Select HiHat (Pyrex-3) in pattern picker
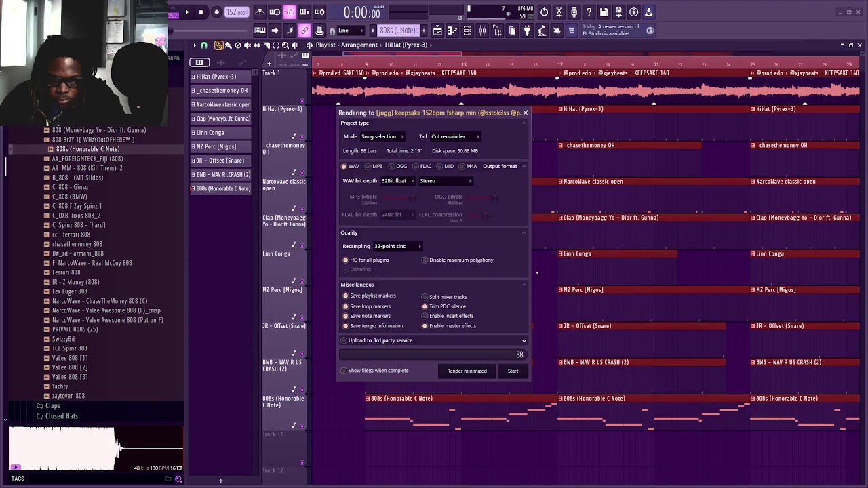Viewport: 868px width, 488px height. click(x=220, y=77)
